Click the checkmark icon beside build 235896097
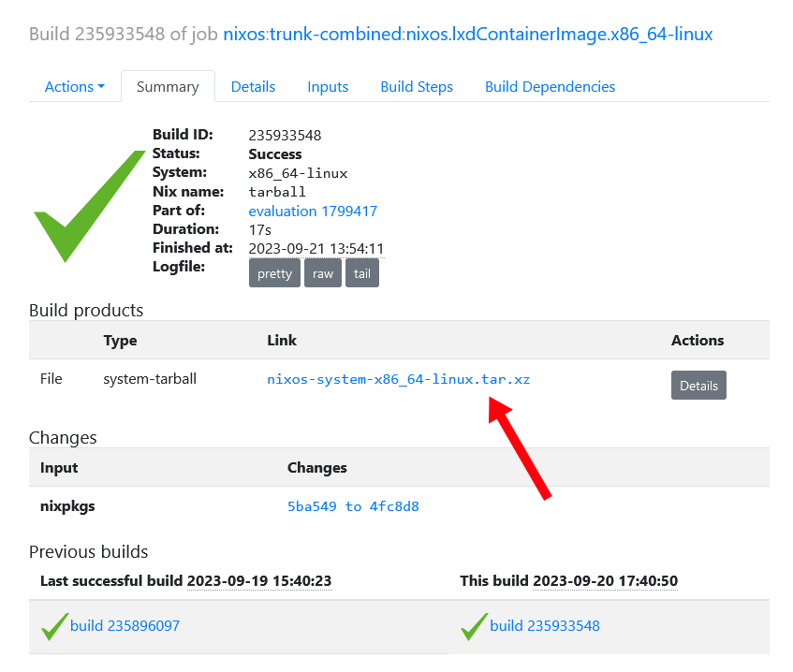Screen dimensions: 793x672 54,626
